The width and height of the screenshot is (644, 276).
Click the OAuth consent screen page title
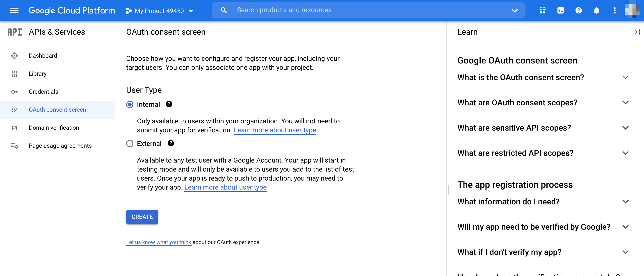point(166,32)
